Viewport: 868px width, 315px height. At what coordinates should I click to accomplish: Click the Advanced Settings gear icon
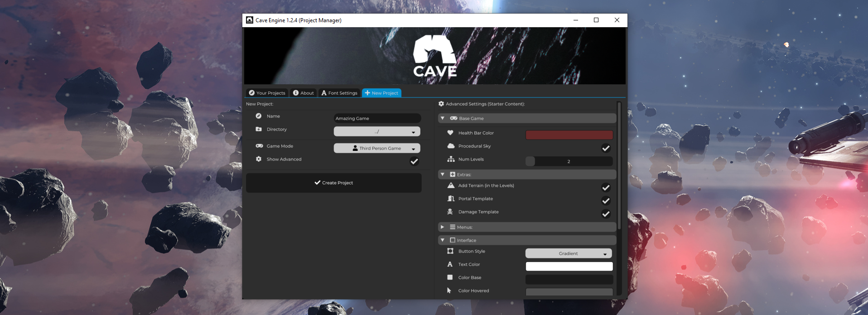pos(441,104)
